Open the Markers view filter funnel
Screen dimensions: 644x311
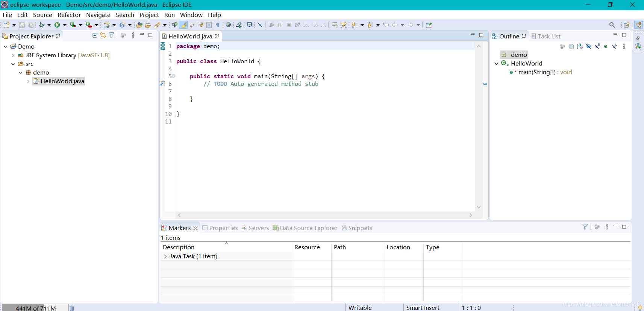[x=585, y=227]
